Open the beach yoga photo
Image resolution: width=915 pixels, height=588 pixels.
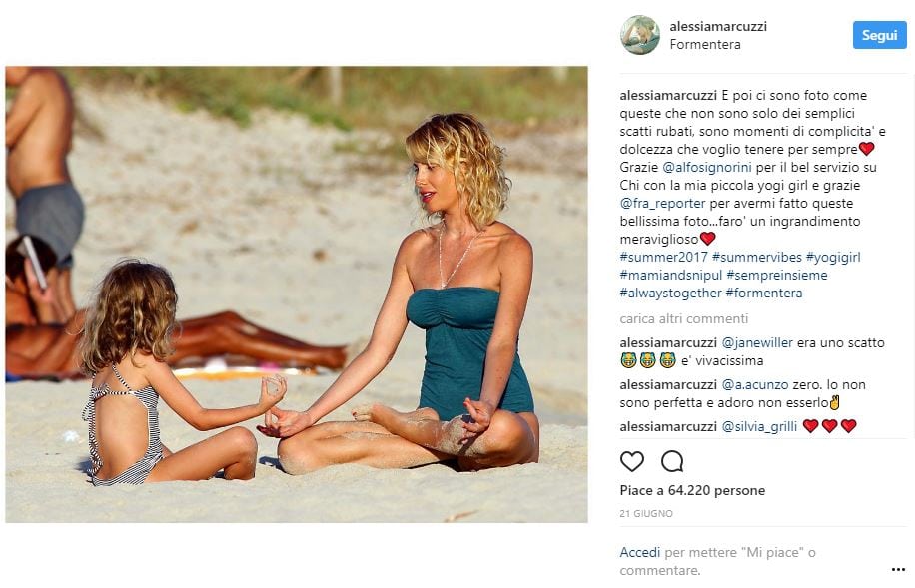click(297, 294)
